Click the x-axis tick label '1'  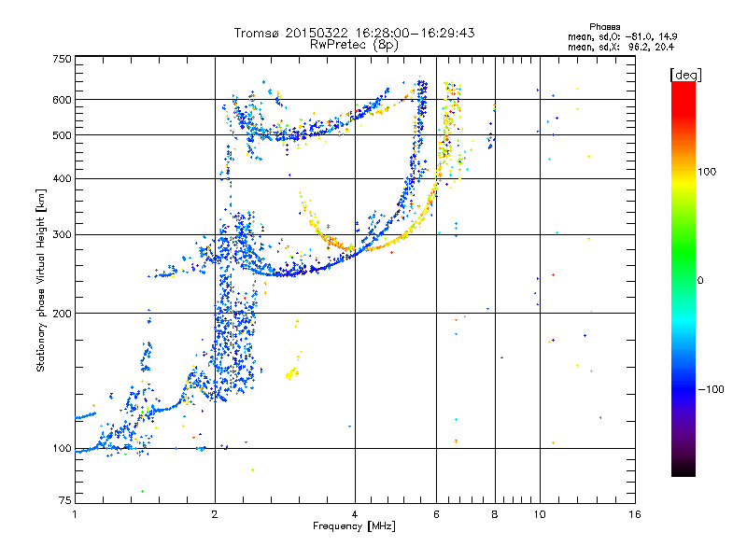pos(75,514)
